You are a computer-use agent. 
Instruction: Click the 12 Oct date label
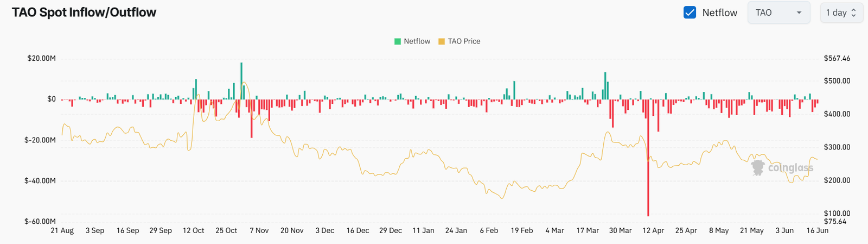click(194, 230)
